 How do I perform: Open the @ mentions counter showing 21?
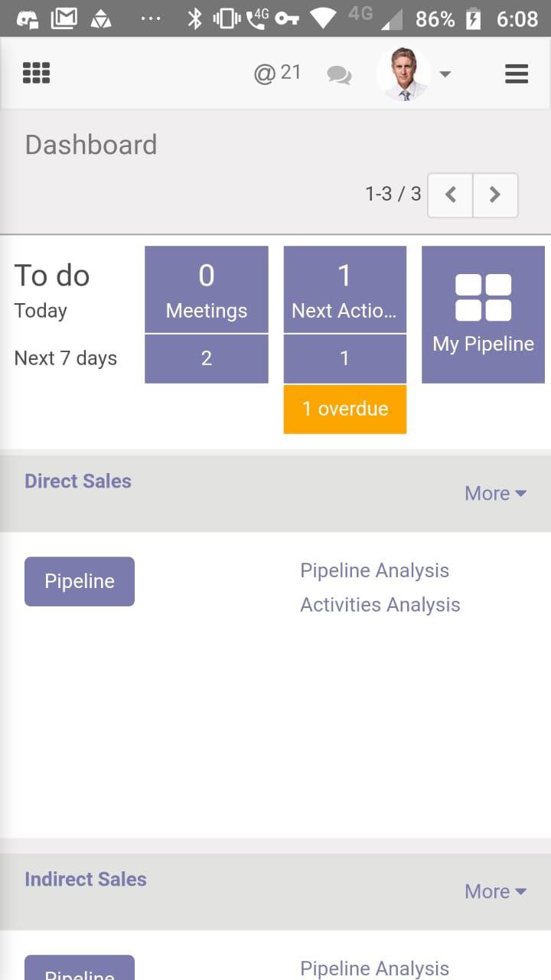[277, 73]
